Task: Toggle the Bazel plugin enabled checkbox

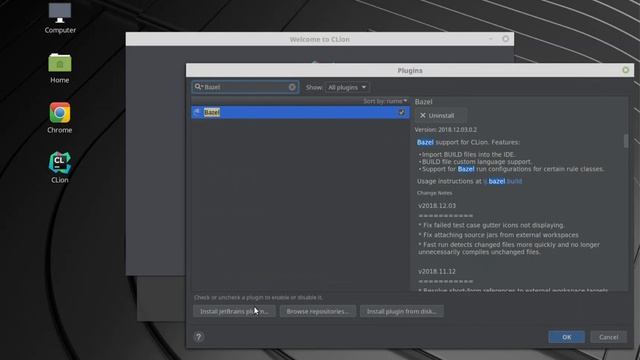Action: [402, 112]
